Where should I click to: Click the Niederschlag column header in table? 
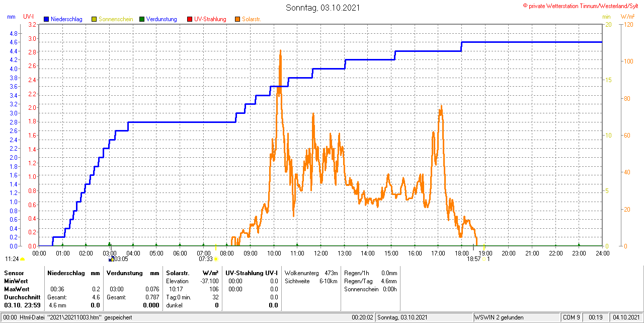[x=65, y=273]
